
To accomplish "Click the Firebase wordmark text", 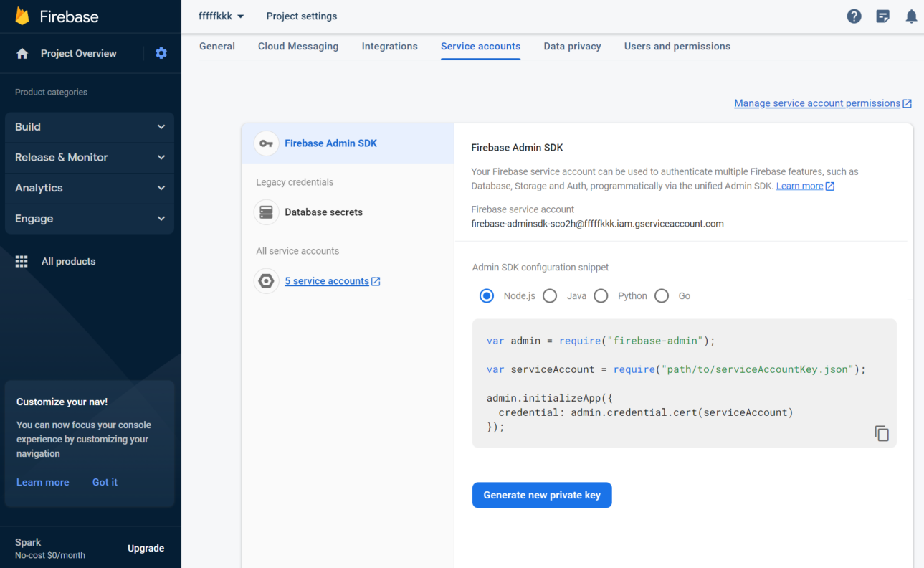I will coord(69,16).
